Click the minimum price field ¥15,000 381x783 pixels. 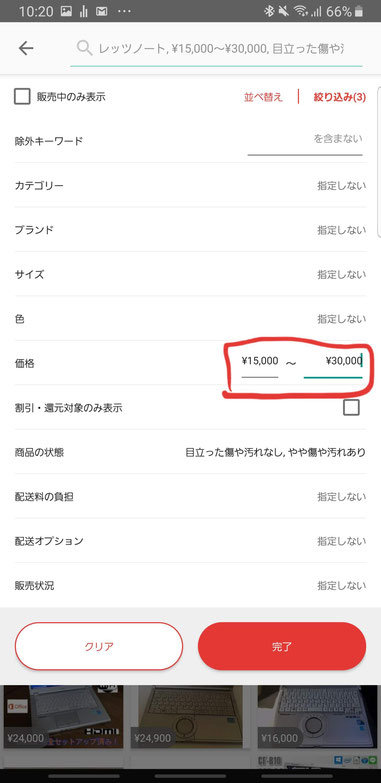click(x=260, y=362)
